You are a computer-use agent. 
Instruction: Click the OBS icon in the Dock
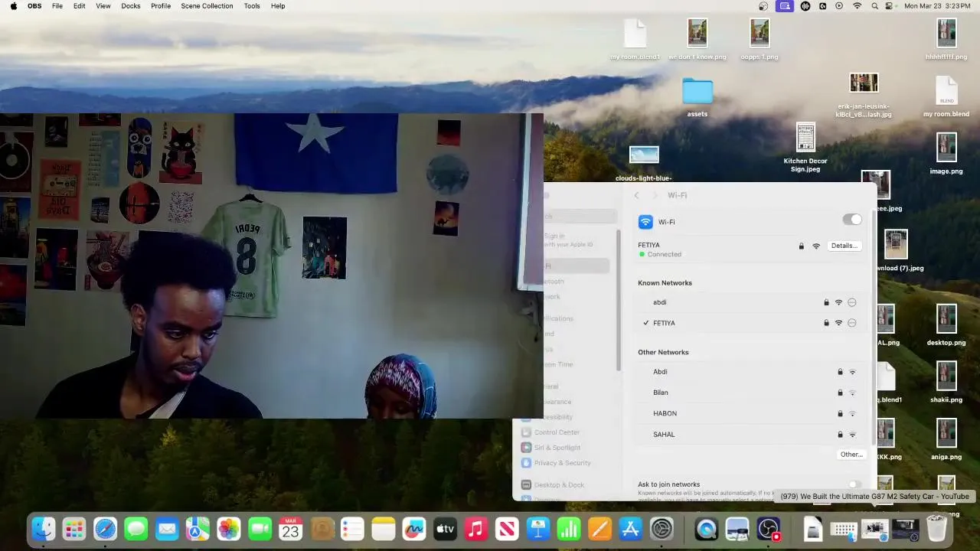click(x=768, y=529)
